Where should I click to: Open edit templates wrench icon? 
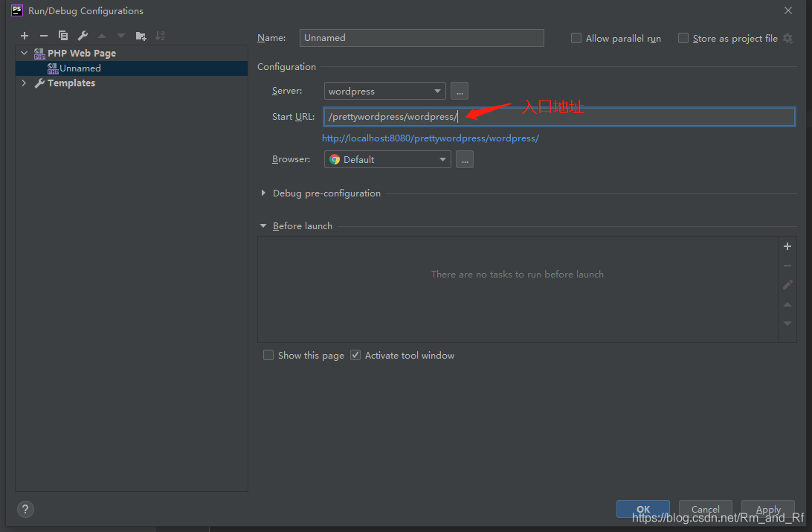click(83, 36)
